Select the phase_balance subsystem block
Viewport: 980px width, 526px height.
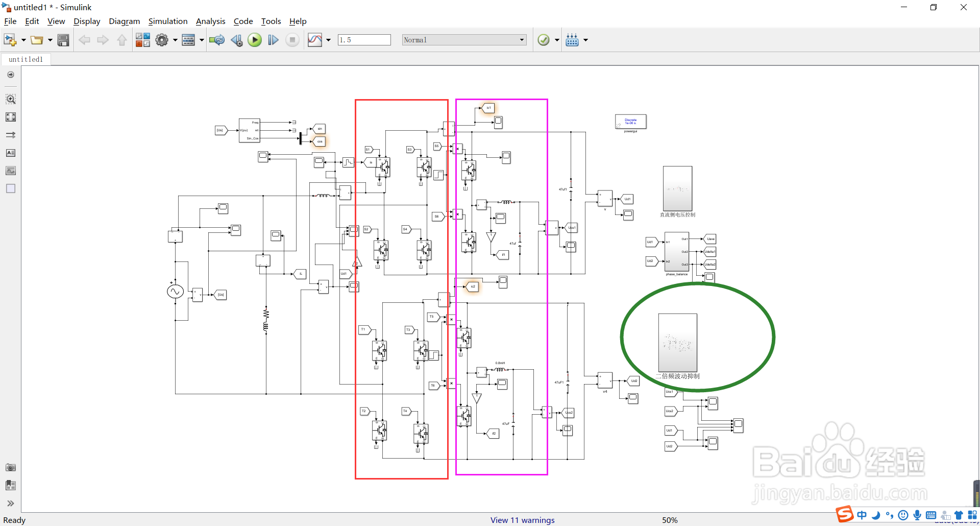[677, 252]
